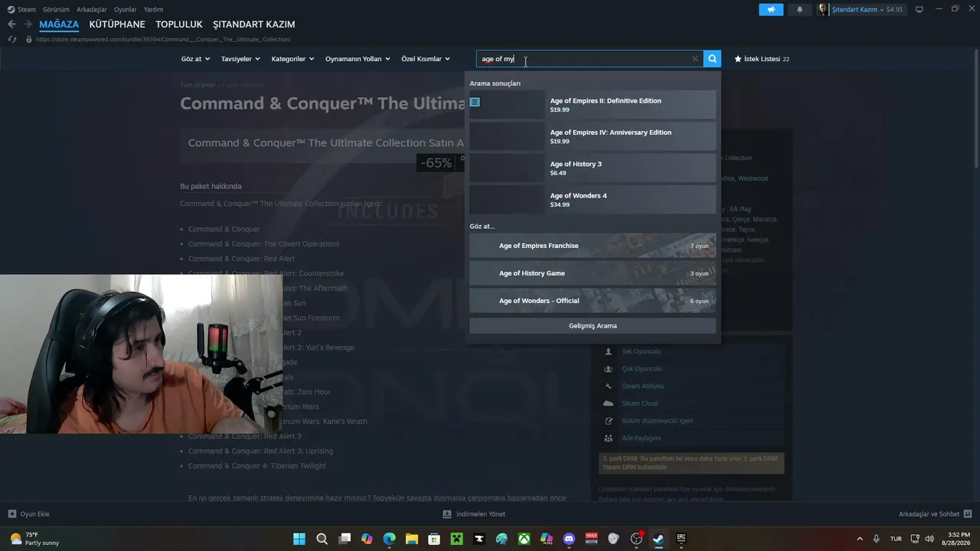
Task: Click Command & Conquer Red Alert 3: Uprising
Action: pyautogui.click(x=260, y=451)
